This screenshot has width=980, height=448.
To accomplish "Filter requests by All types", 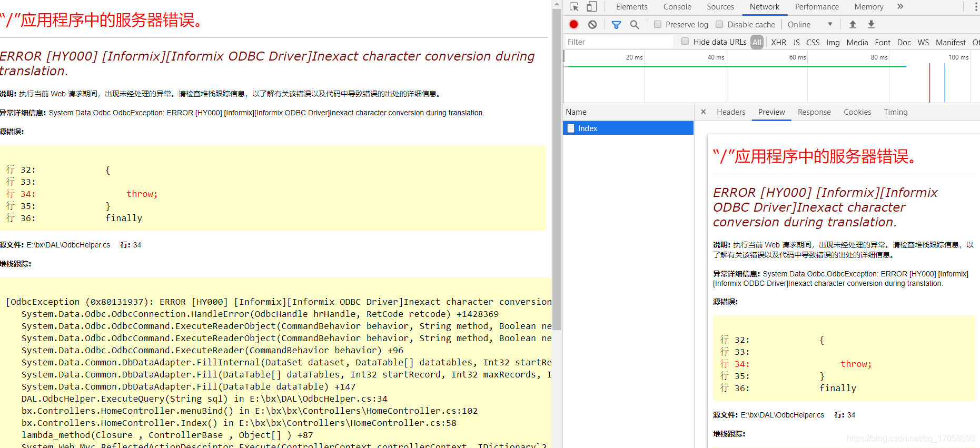I will pyautogui.click(x=757, y=42).
